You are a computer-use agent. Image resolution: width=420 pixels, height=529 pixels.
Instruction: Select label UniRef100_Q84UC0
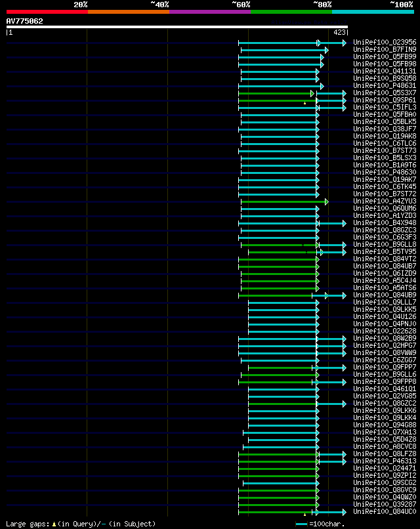click(385, 512)
